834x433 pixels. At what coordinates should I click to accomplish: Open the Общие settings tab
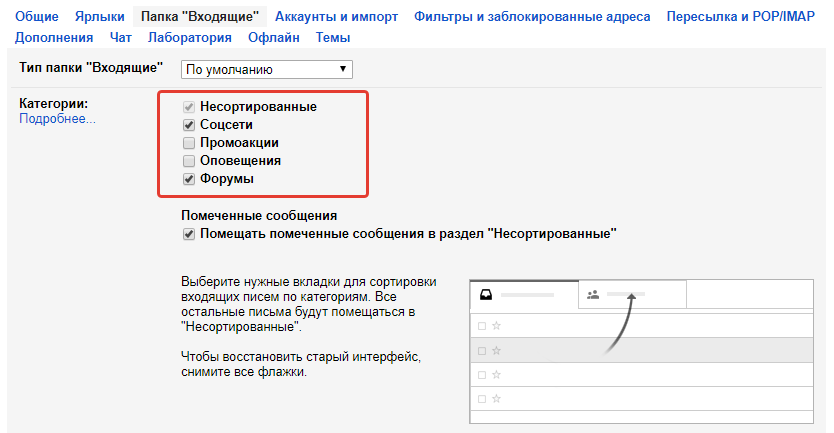tap(37, 17)
